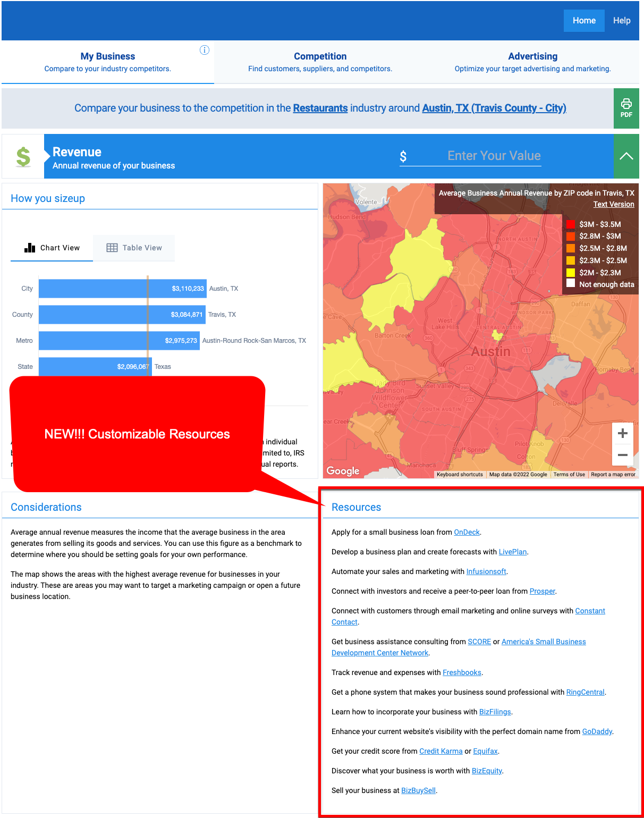Click the Travis, TX county revenue bar
Viewport: 644px width, 818px height.
(x=122, y=315)
